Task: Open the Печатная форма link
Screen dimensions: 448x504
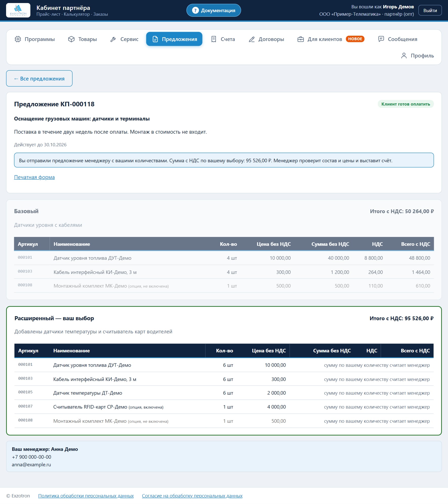Action: 34,177
